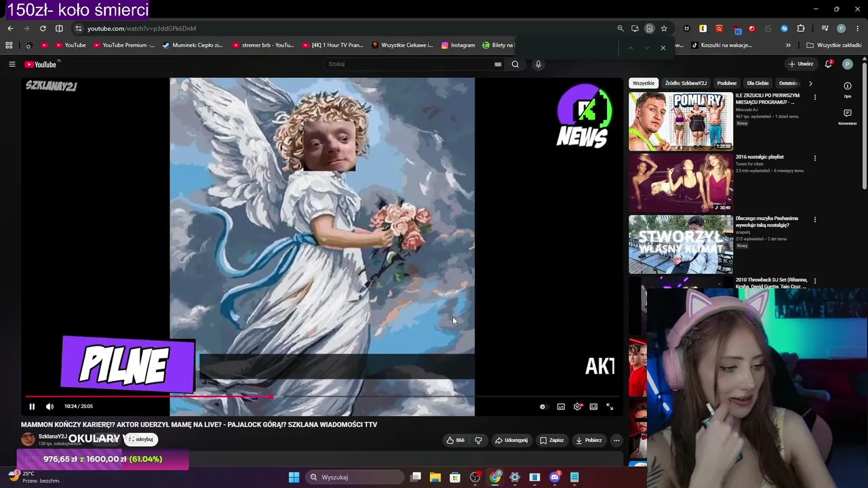Reload the browser page
The image size is (868, 488).
coord(43,28)
